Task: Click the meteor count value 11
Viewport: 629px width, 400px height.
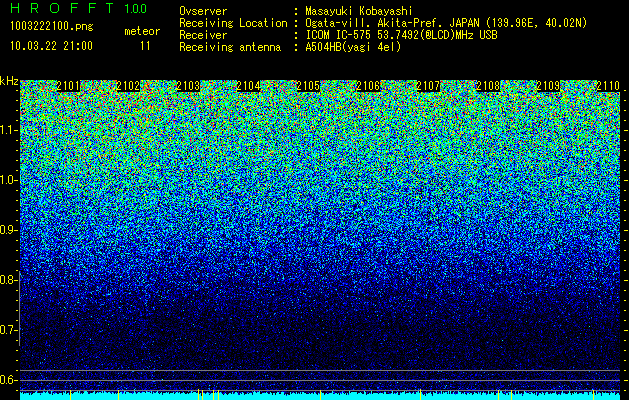Action: point(145,46)
